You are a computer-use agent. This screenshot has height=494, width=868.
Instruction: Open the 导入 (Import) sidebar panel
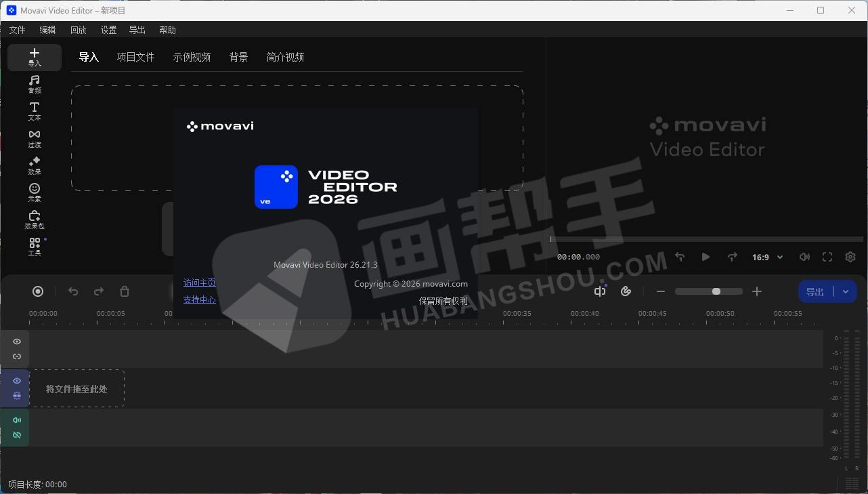tap(35, 58)
